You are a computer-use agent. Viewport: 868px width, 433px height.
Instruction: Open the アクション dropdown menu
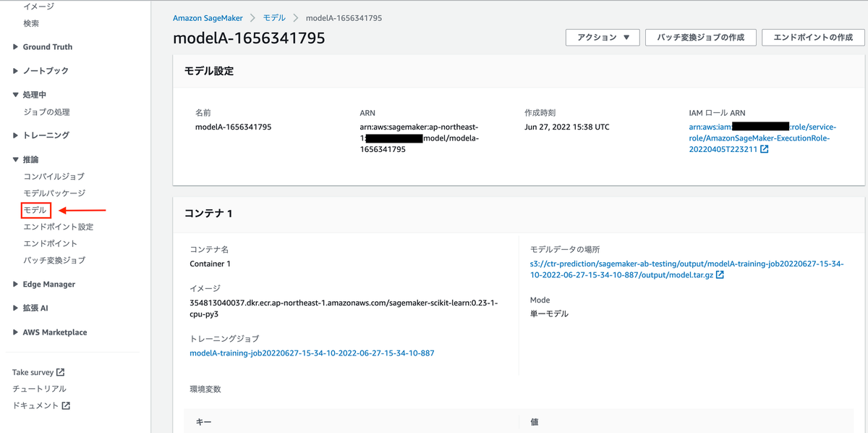pos(603,38)
